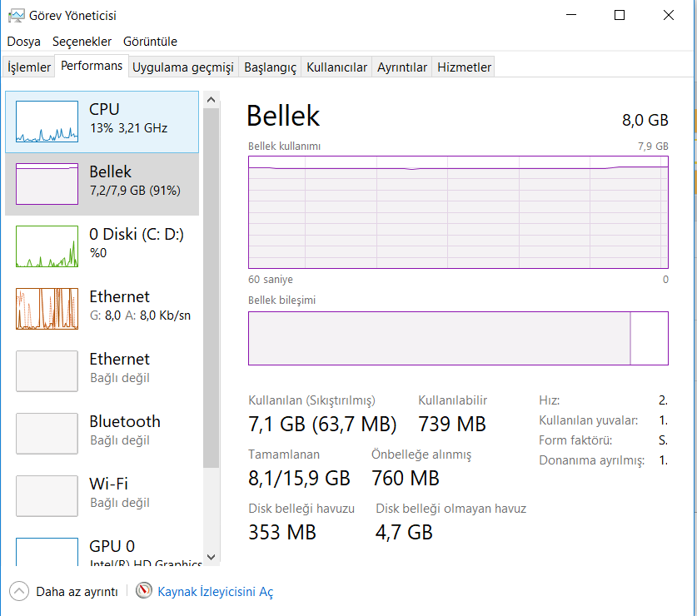
Task: Select the Wi-Fi adapter entry
Action: point(47,496)
